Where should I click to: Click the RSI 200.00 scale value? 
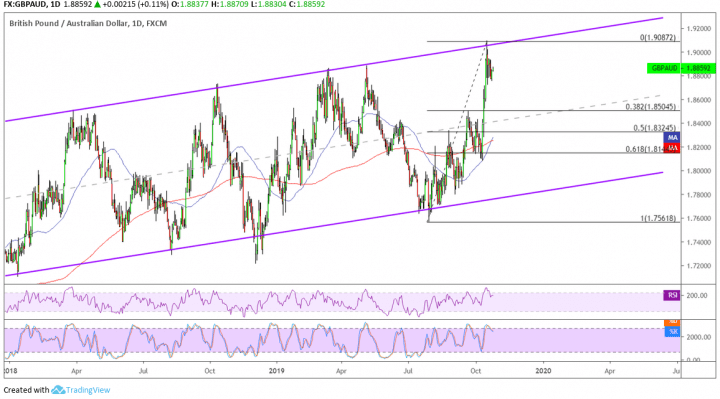(x=696, y=295)
